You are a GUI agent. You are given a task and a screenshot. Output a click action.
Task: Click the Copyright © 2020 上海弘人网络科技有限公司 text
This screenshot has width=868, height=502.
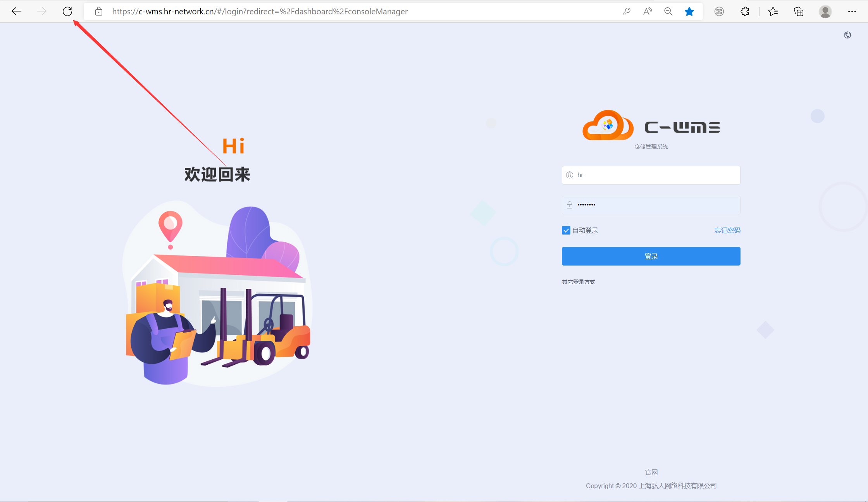[651, 486]
